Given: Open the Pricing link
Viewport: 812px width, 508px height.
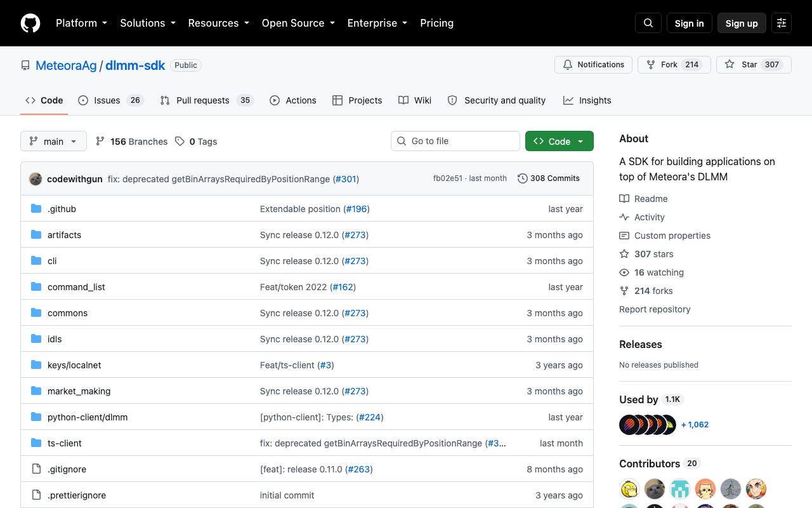Looking at the screenshot, I should click(436, 23).
